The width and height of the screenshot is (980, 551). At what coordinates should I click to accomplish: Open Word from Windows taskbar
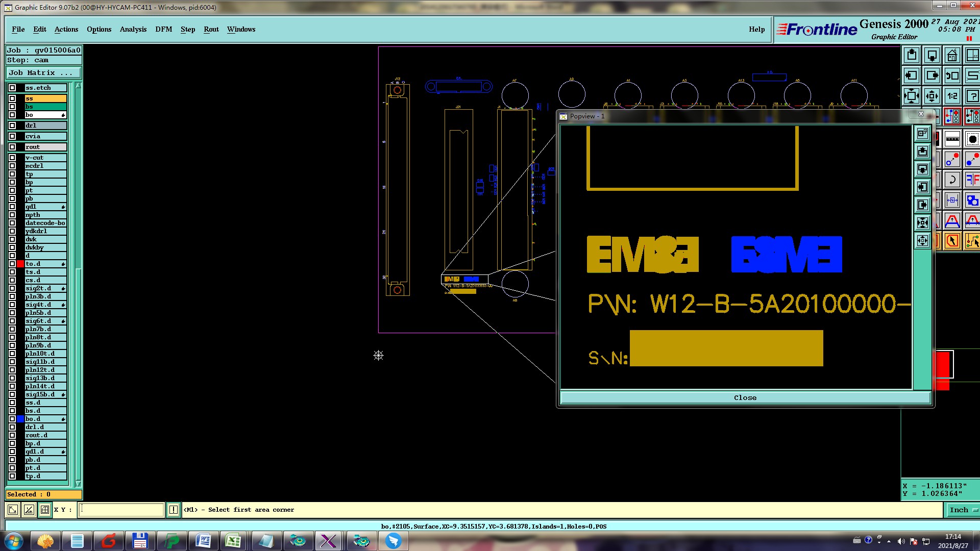[x=203, y=541]
